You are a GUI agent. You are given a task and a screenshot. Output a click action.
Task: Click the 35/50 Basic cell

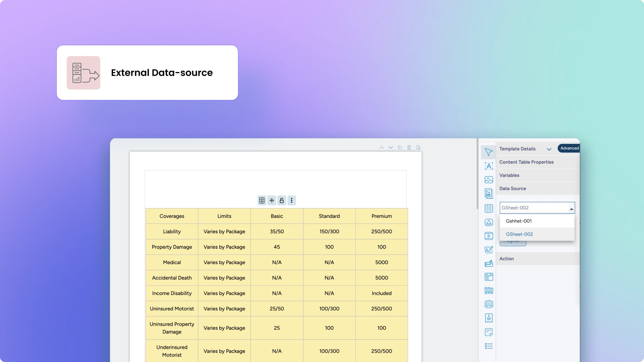pos(277,232)
